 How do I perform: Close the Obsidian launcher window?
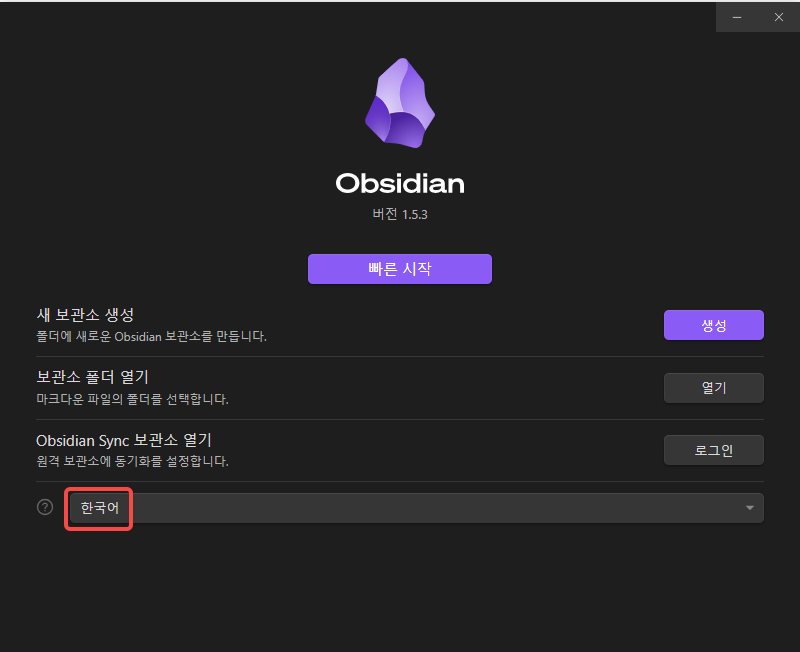point(779,17)
